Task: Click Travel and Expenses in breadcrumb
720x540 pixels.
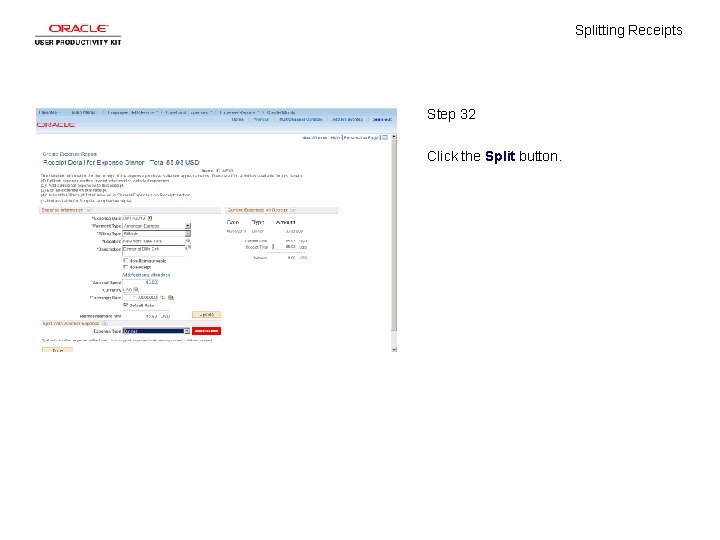Action: tap(187, 112)
